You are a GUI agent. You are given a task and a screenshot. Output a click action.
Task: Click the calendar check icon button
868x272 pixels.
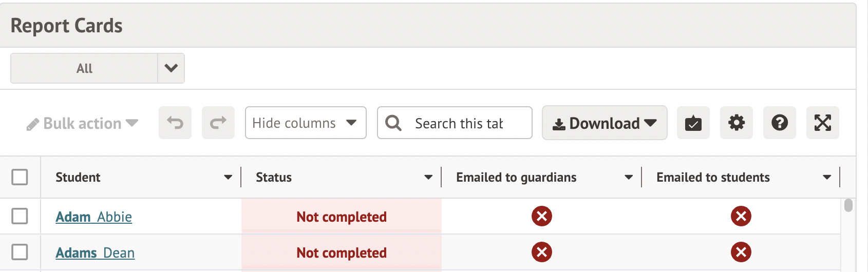point(693,123)
